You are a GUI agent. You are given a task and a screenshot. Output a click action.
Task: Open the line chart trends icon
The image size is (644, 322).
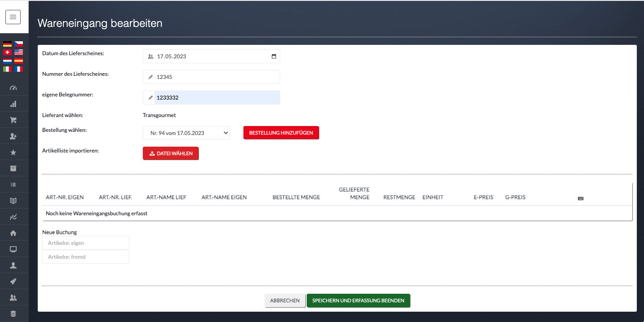coord(13,217)
